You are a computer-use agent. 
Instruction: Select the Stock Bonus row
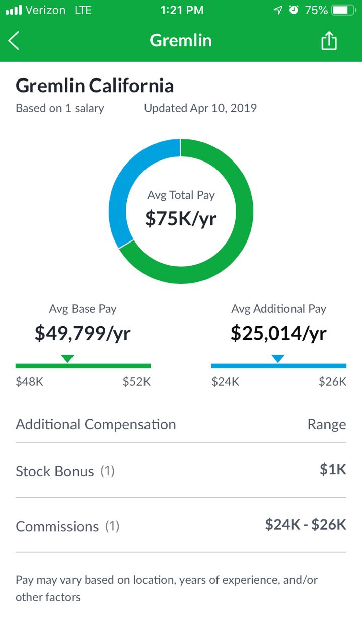(x=181, y=471)
